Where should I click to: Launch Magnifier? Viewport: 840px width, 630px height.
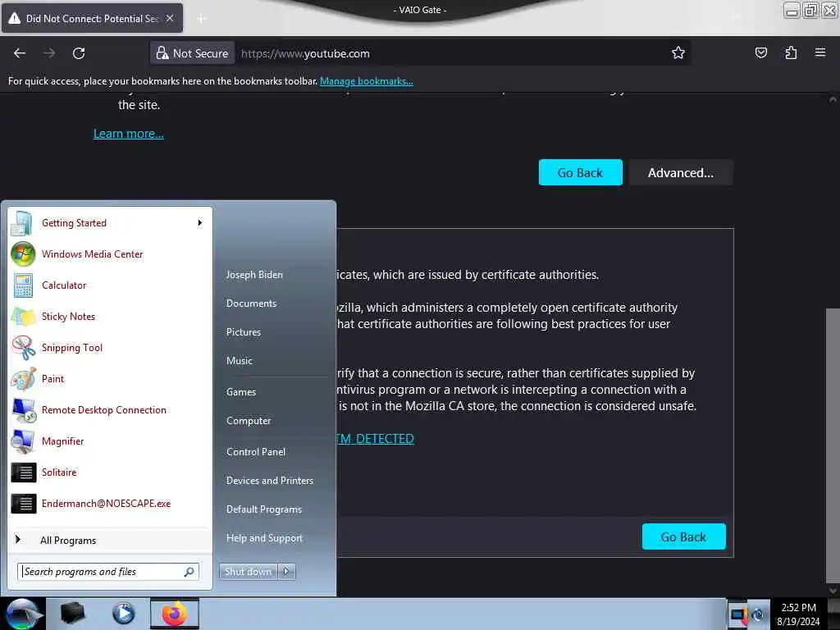(x=110, y=441)
